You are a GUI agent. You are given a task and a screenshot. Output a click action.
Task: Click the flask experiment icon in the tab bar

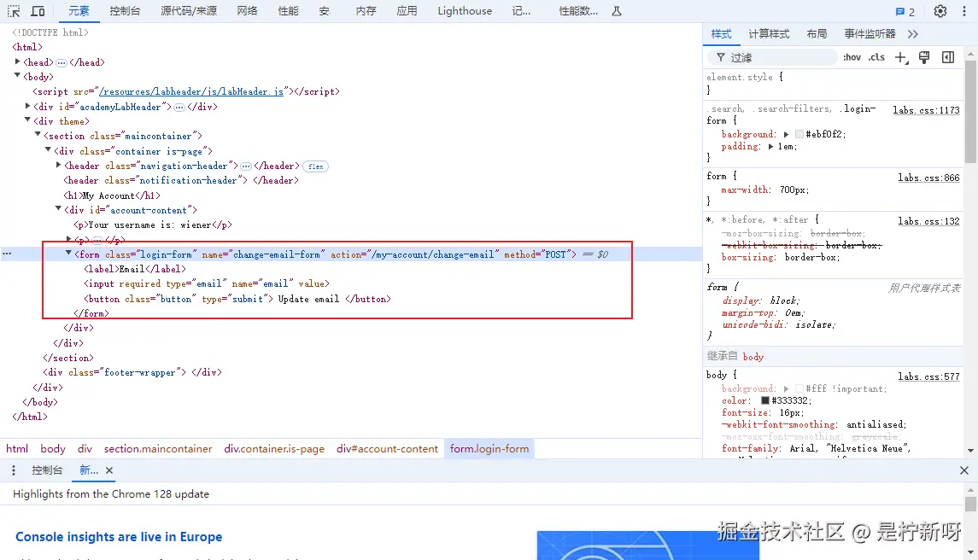point(617,11)
